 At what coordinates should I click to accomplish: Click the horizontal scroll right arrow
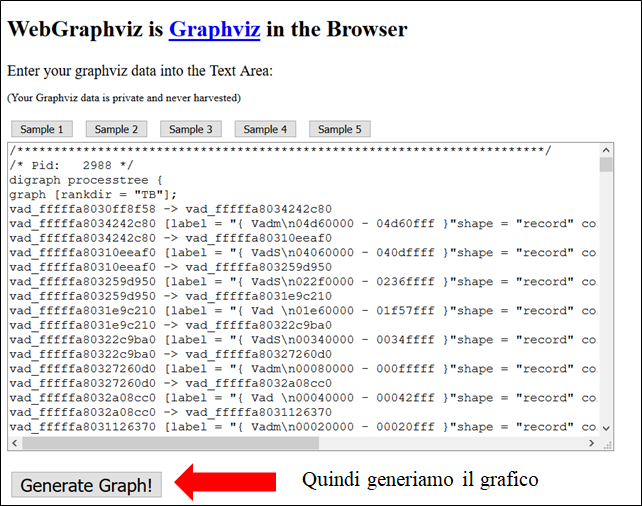coord(591,443)
